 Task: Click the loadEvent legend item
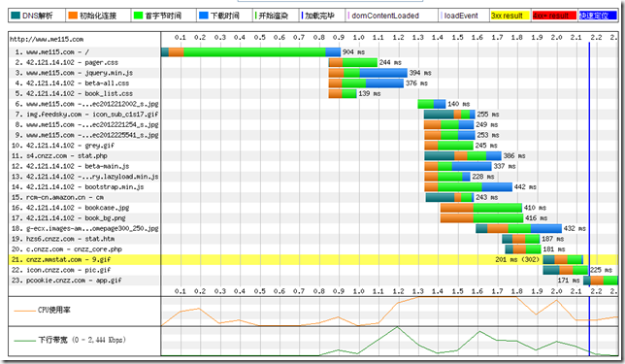pos(459,16)
